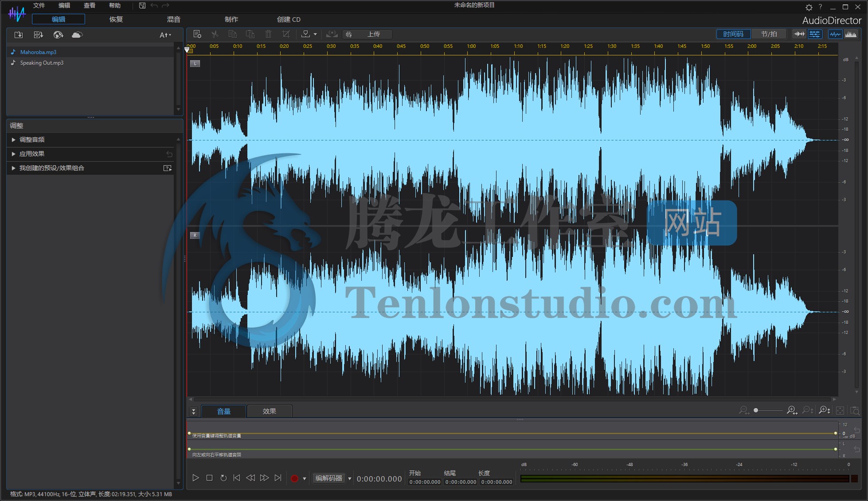
Task: Click the Record button
Action: (x=294, y=478)
